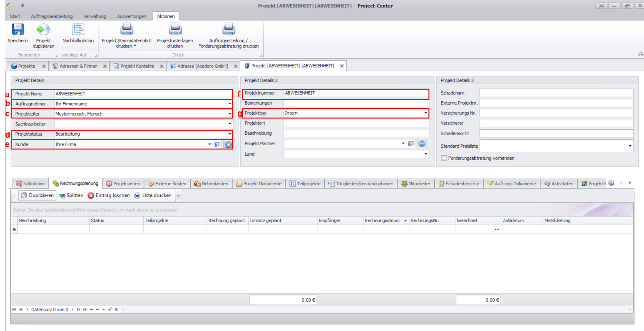
Task: Click the Schadensnr. input field
Action: 556,93
